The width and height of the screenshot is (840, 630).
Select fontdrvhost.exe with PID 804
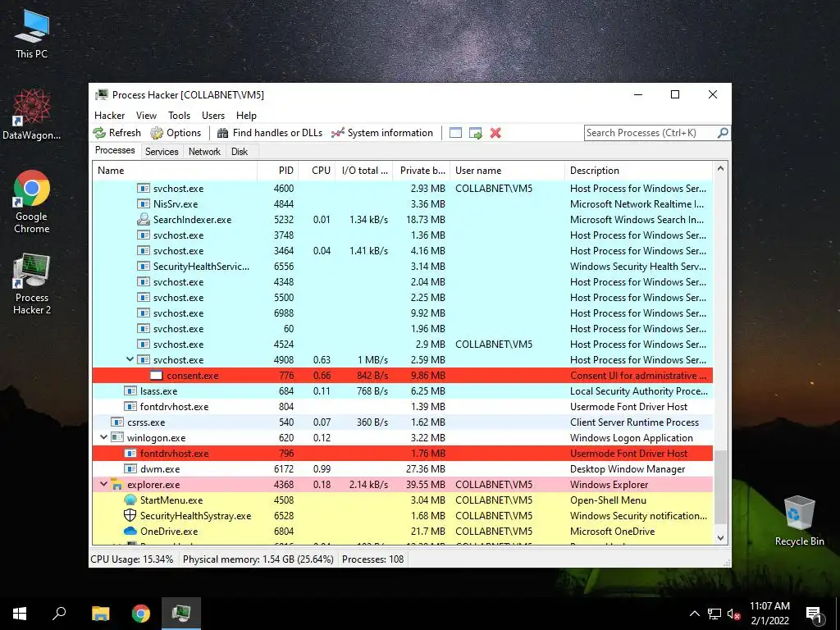click(402, 407)
